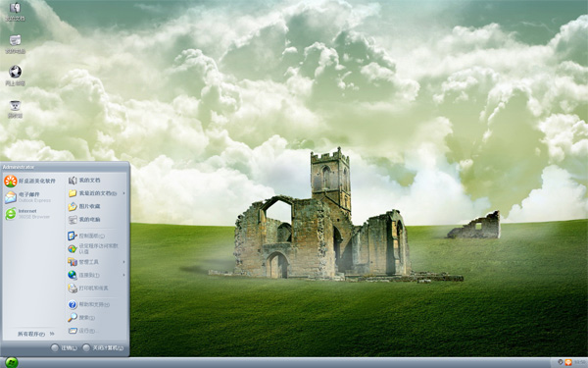Open the 回收站 recycle bin desktop icon
588x368 pixels.
[x=15, y=109]
